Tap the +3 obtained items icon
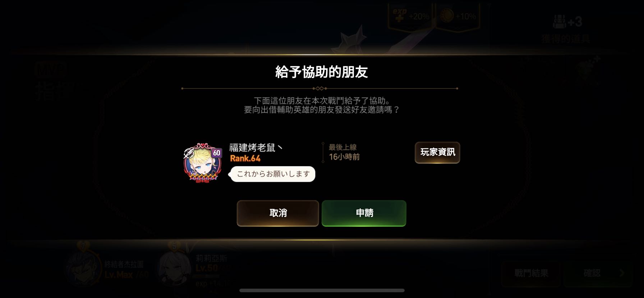This screenshot has height=298, width=644. click(567, 22)
